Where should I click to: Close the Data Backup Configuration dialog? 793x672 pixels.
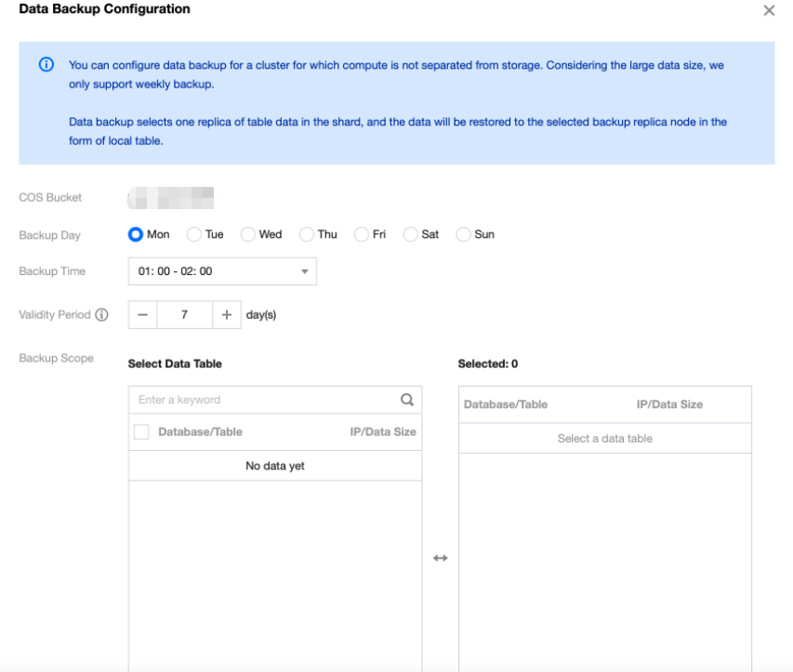(769, 11)
